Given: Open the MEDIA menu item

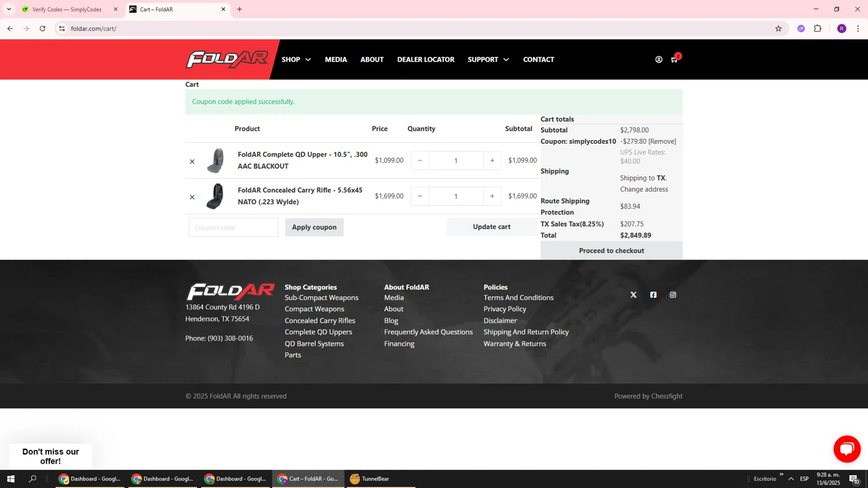Looking at the screenshot, I should (336, 60).
